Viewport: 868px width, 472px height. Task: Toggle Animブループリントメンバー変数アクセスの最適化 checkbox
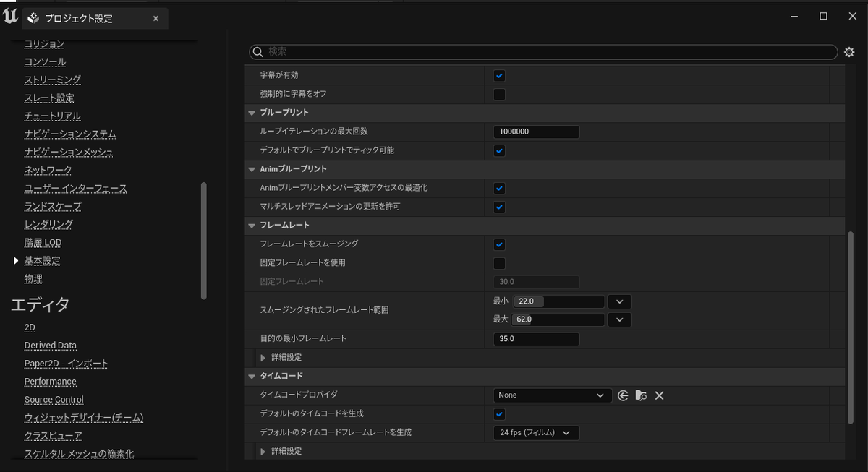499,188
